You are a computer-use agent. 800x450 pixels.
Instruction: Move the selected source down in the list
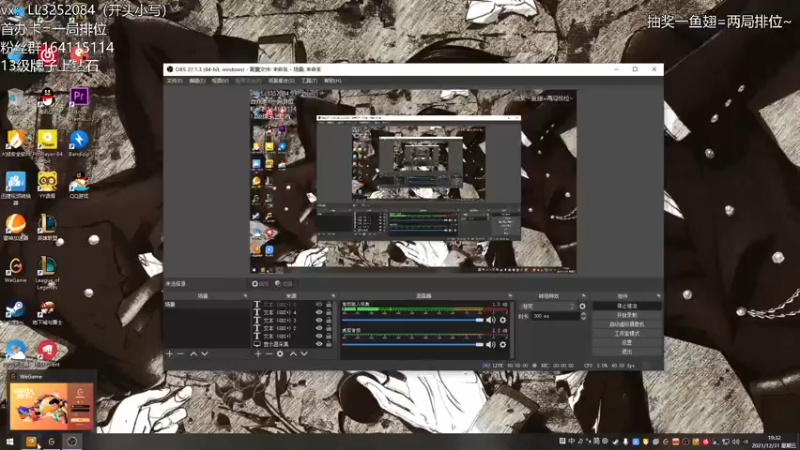[x=304, y=354]
